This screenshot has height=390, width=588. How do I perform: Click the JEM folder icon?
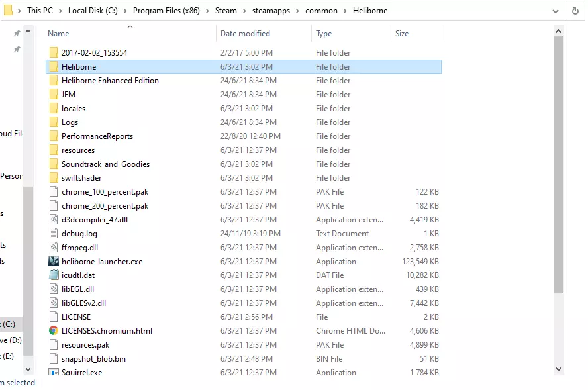click(x=54, y=94)
